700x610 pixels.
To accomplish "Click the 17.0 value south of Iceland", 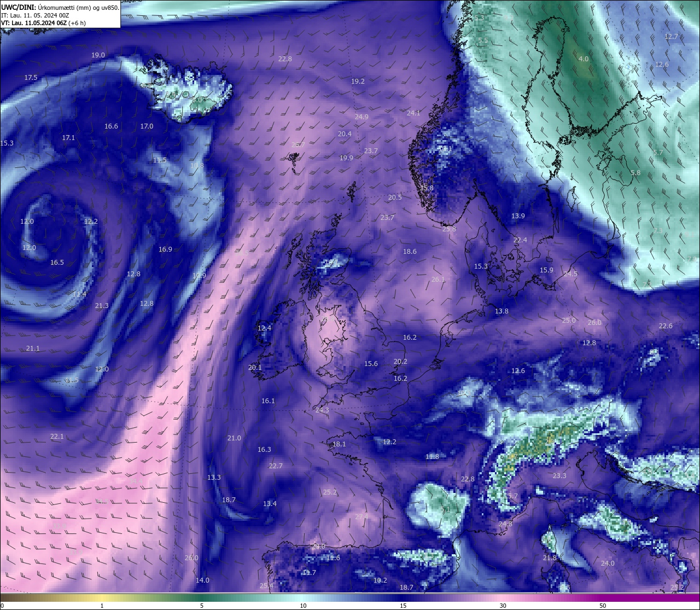I will click(x=147, y=126).
